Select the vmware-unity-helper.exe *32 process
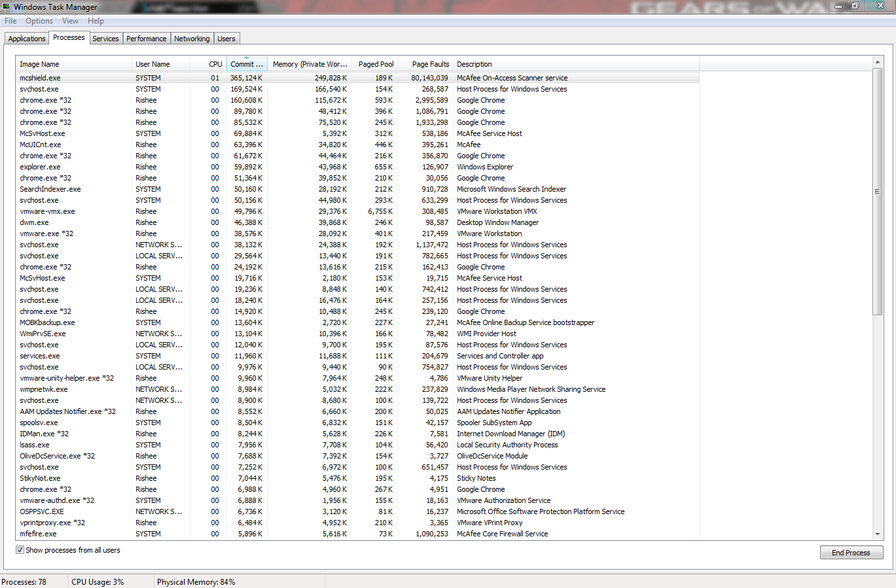The image size is (896, 588). [357, 378]
